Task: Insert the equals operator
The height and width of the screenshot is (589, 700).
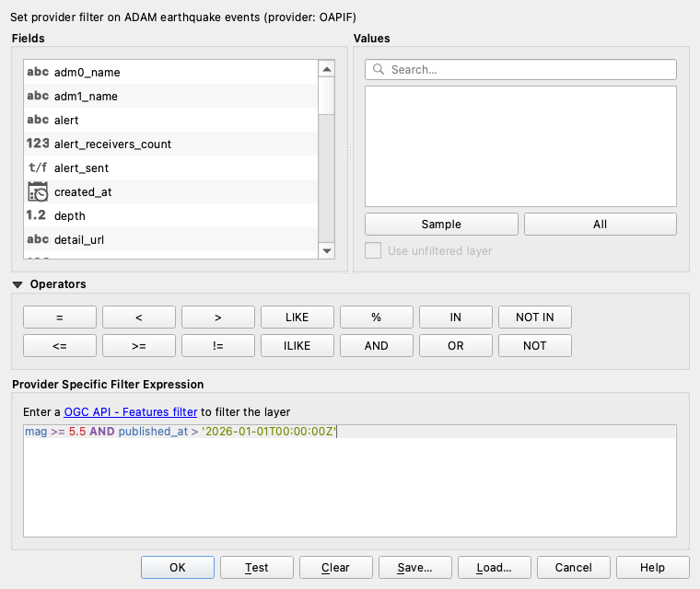Action: click(60, 318)
